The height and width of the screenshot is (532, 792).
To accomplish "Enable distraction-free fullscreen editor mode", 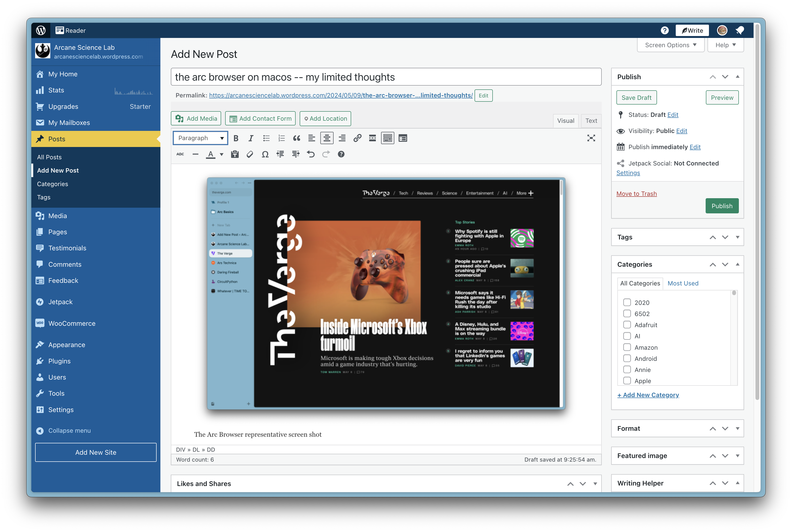I will [x=591, y=138].
